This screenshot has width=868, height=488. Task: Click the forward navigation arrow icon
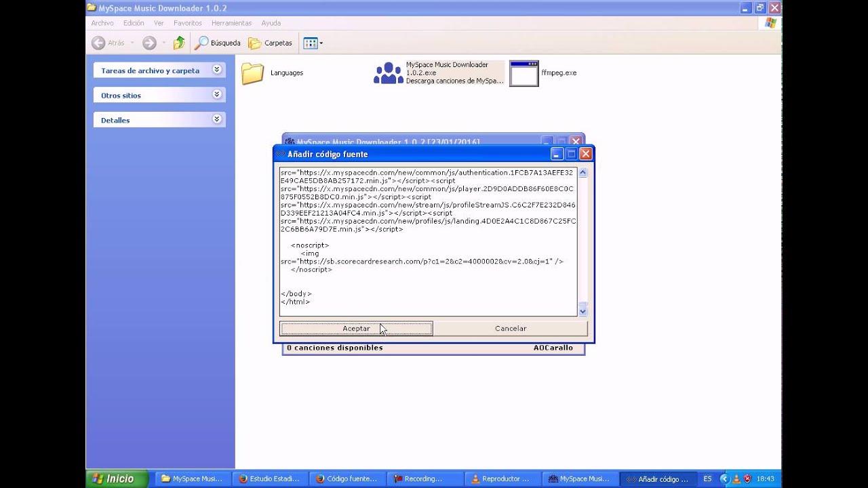[149, 43]
